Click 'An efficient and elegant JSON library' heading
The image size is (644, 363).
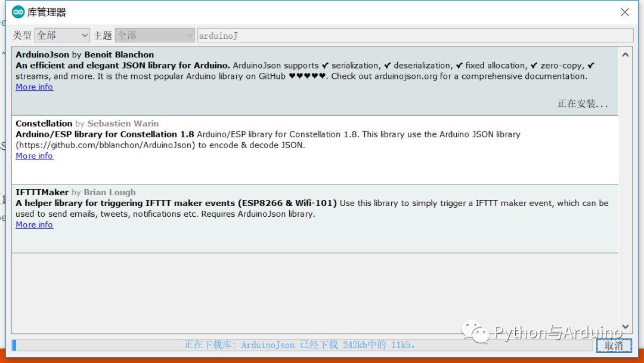[x=122, y=65]
